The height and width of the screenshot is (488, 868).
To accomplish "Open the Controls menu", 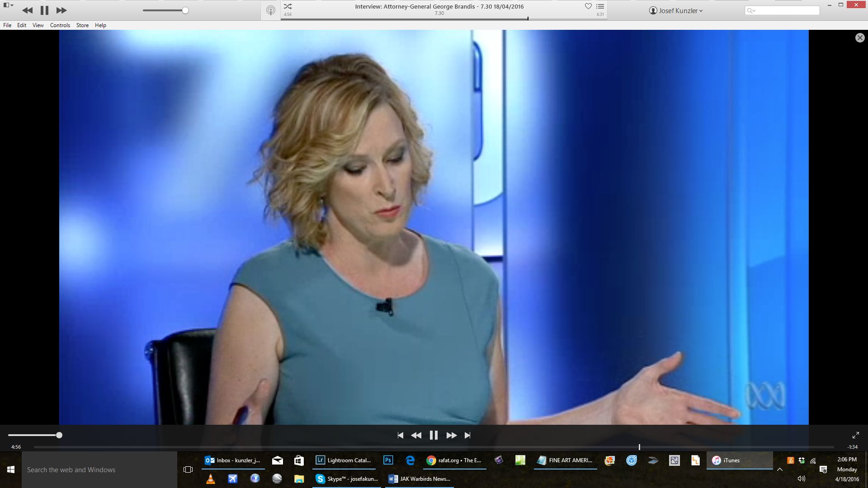I will [60, 25].
